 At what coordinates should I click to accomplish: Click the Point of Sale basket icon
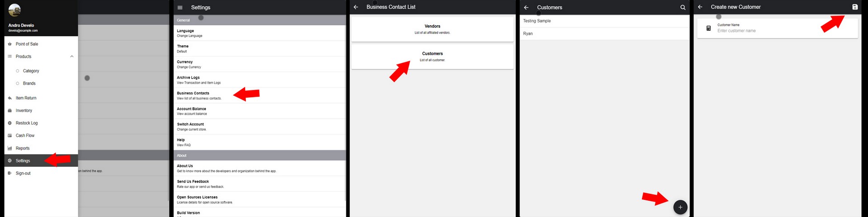[10, 44]
